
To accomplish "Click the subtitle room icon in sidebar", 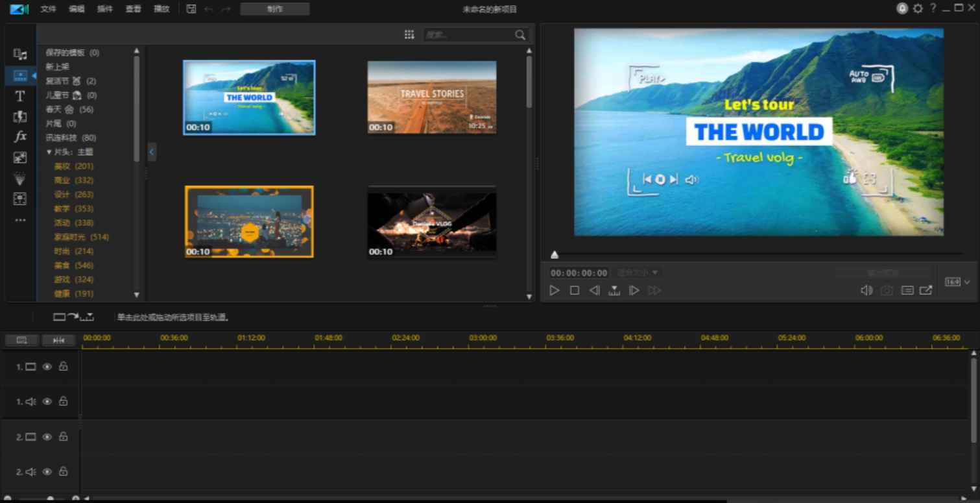I will (x=20, y=199).
